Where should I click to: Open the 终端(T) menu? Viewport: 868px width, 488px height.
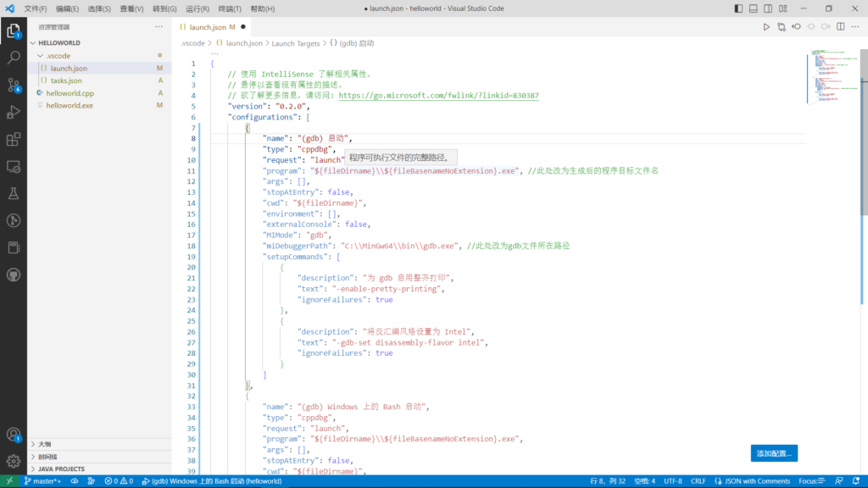[231, 8]
